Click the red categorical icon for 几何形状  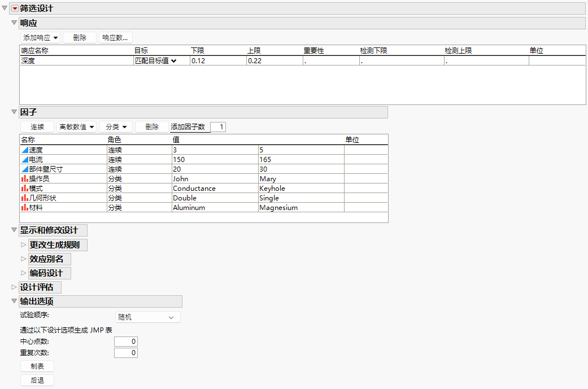coord(25,198)
